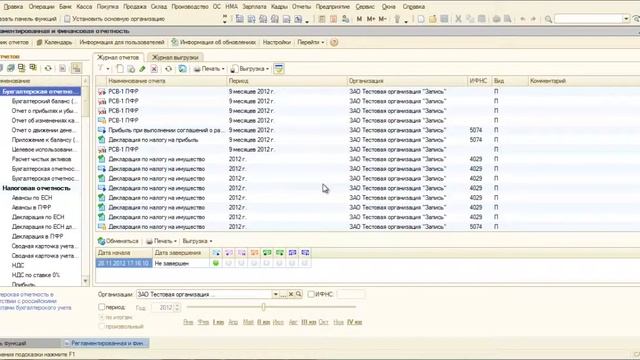Enable the ИФНС checkbox filter
Screen dimensions: 640x360
pos(311,294)
